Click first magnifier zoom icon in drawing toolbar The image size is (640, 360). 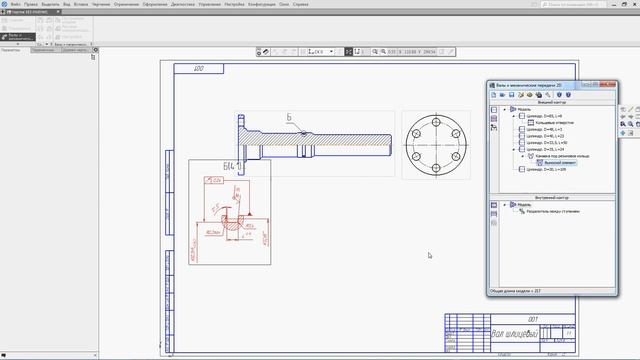point(375,52)
